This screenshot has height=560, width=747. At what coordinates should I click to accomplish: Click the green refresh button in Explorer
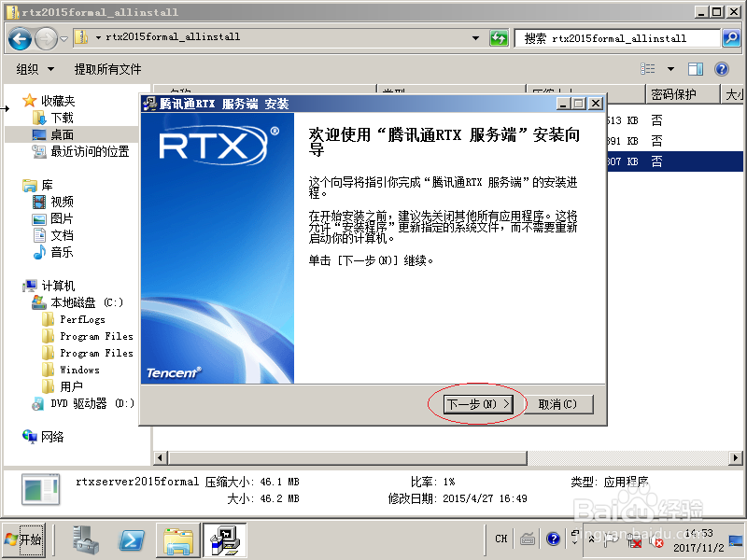(499, 38)
